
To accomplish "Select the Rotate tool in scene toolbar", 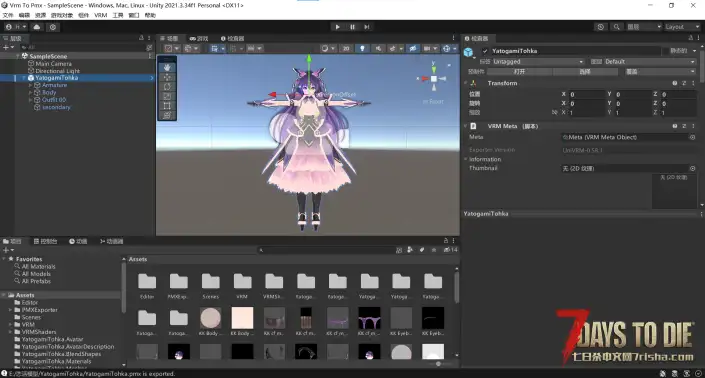I will (x=167, y=86).
